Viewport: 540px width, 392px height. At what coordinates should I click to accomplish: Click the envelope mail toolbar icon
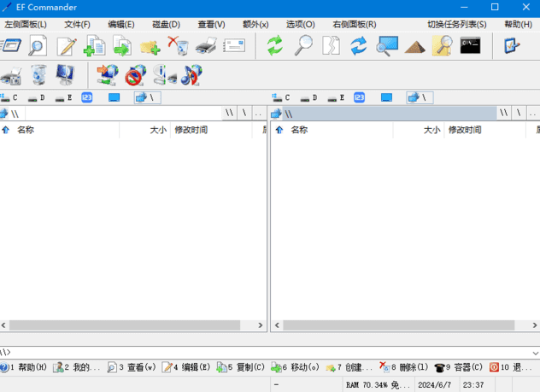[x=234, y=46]
